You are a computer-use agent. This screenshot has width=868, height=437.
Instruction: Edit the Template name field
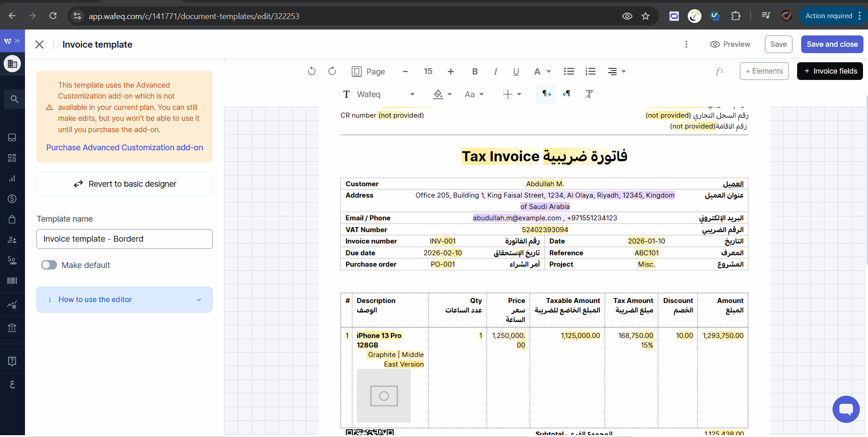pyautogui.click(x=125, y=239)
